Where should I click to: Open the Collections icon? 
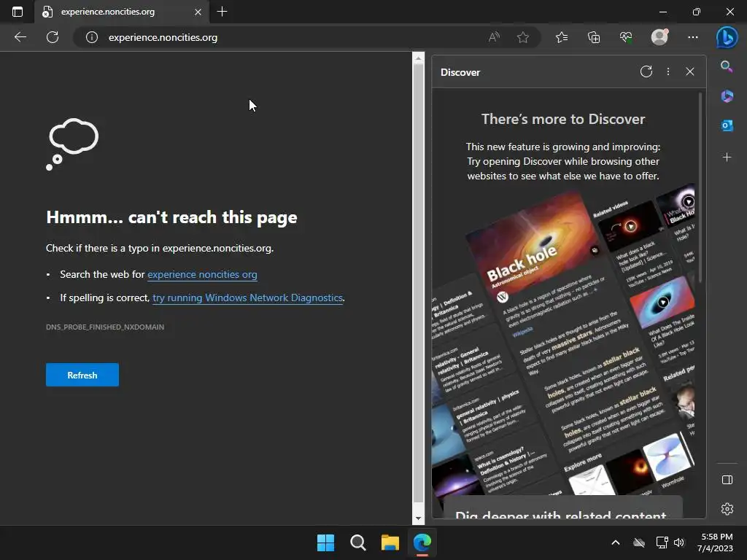pyautogui.click(x=594, y=37)
